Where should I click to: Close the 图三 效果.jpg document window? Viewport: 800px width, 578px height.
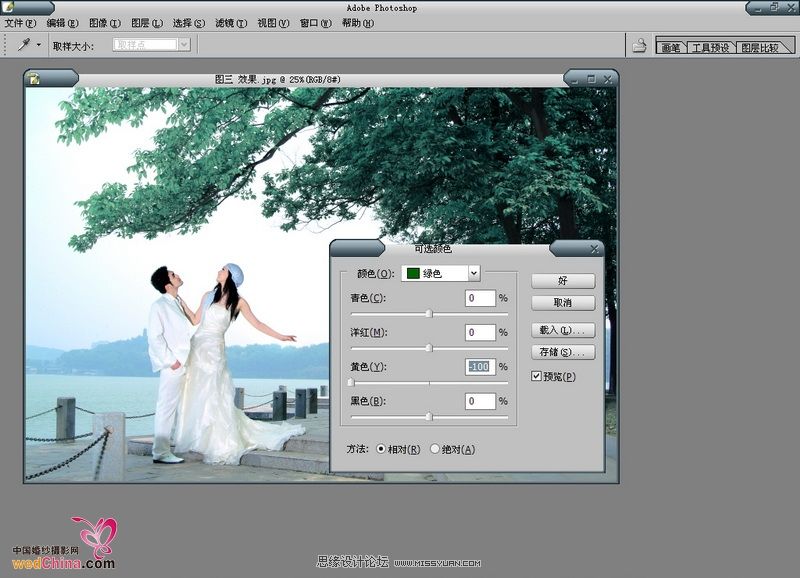(x=608, y=79)
